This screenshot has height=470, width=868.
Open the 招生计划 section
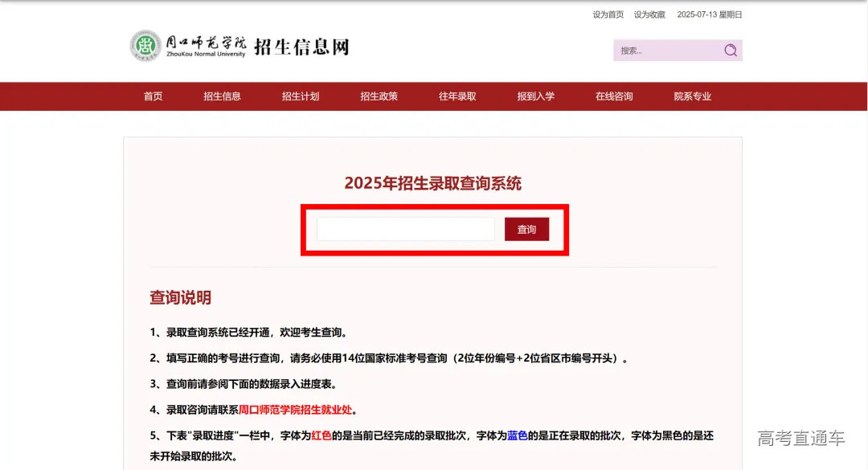pos(301,96)
